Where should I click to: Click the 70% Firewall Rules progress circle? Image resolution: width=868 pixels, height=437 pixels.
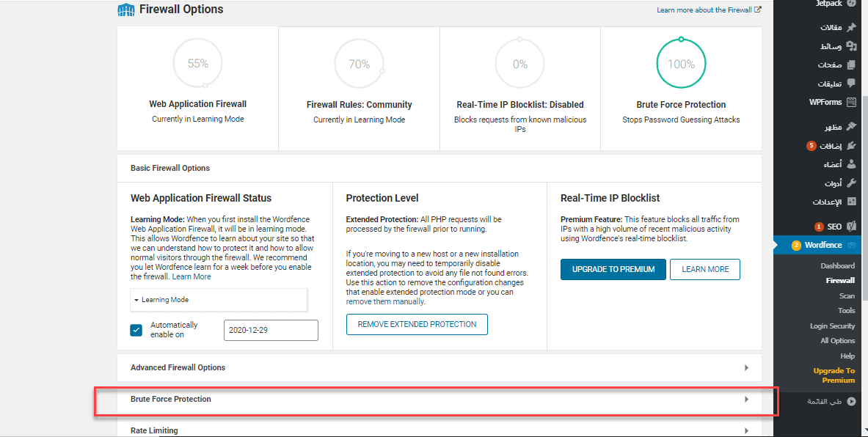[x=360, y=65]
